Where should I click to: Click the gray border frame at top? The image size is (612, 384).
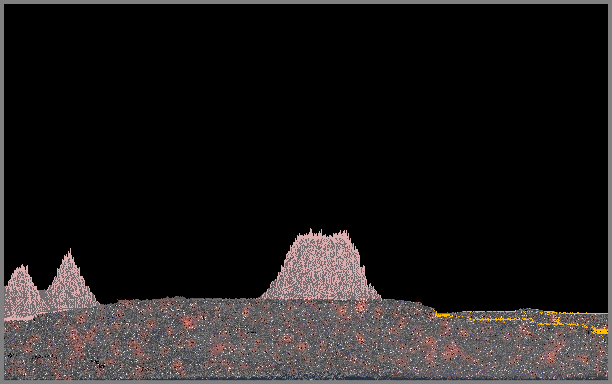tap(306, 2)
